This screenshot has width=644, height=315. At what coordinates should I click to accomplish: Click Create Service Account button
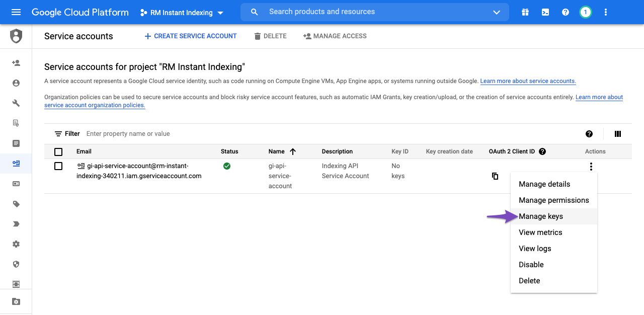[x=190, y=36]
